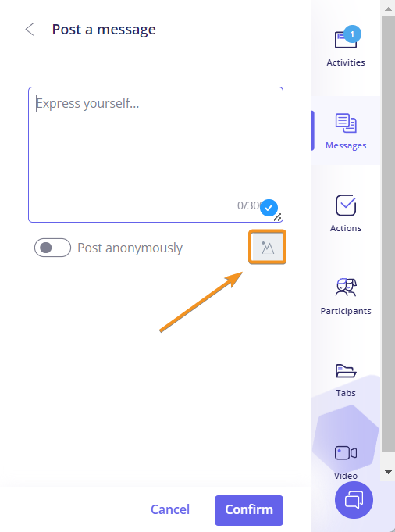Image resolution: width=395 pixels, height=532 pixels.
Task: Click the scrollbar up arrow
Action: (x=388, y=9)
